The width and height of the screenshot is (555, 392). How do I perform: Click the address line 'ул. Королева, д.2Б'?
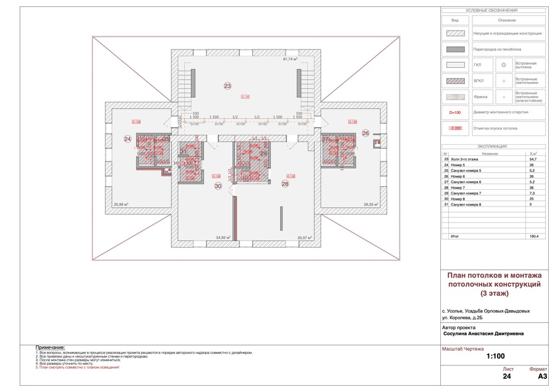coord(462,317)
